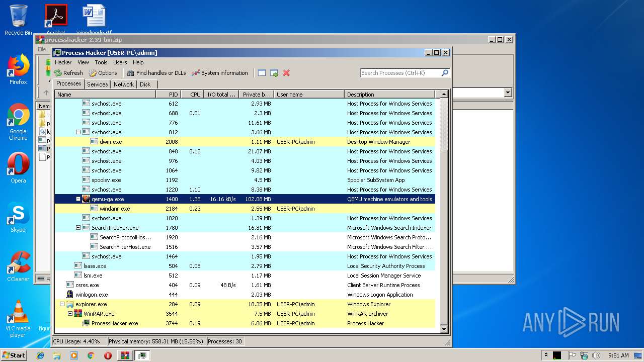Screen dimensions: 644x362
Task: Select the lsm.exe process row
Action: pyautogui.click(x=245, y=276)
